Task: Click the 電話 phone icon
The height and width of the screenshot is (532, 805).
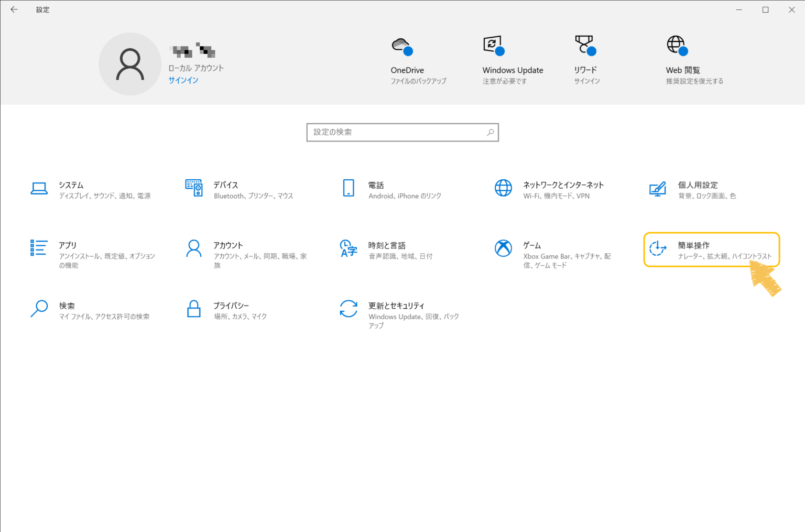Action: [349, 188]
